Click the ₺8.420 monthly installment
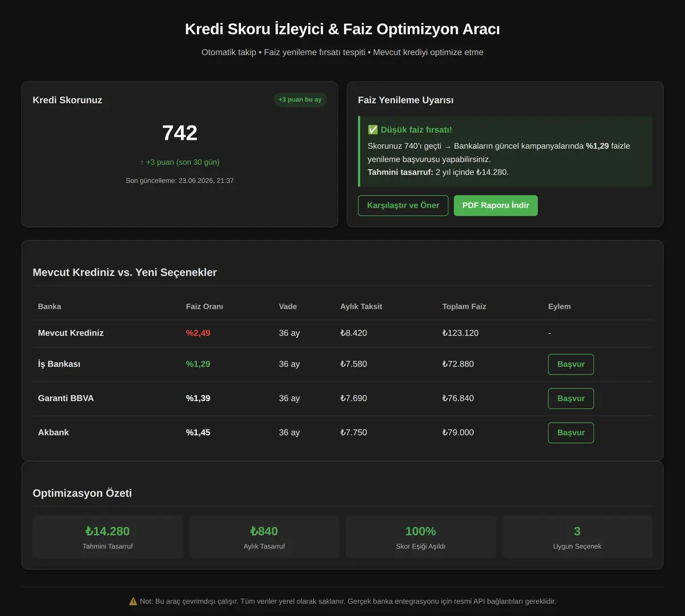The width and height of the screenshot is (685, 616). click(x=354, y=333)
